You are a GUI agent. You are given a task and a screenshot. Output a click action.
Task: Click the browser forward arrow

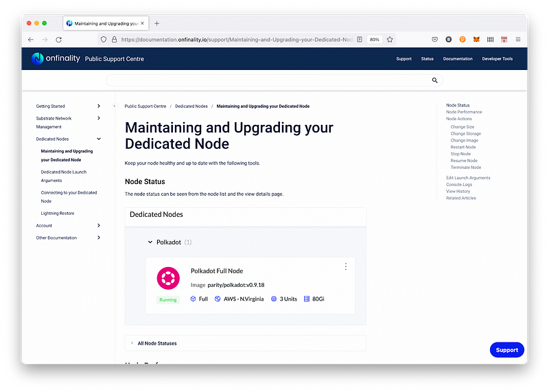pyautogui.click(x=45, y=40)
